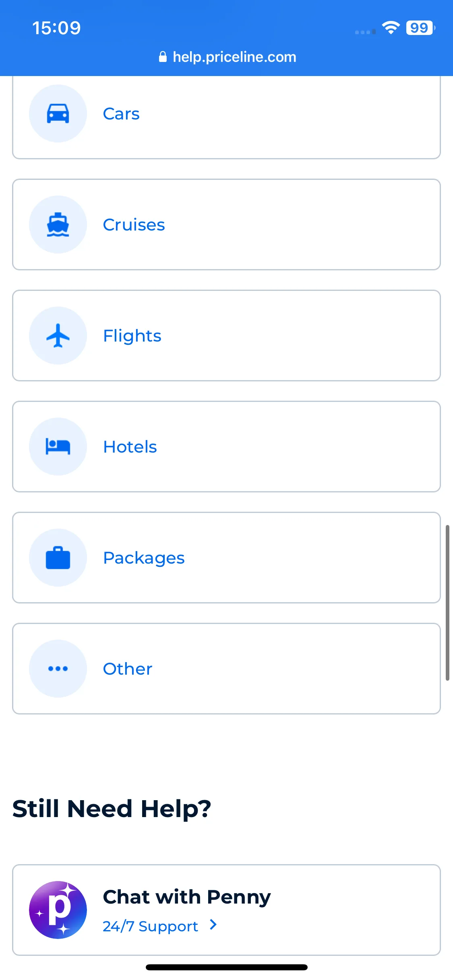Open the Packages help topic

[x=226, y=558]
